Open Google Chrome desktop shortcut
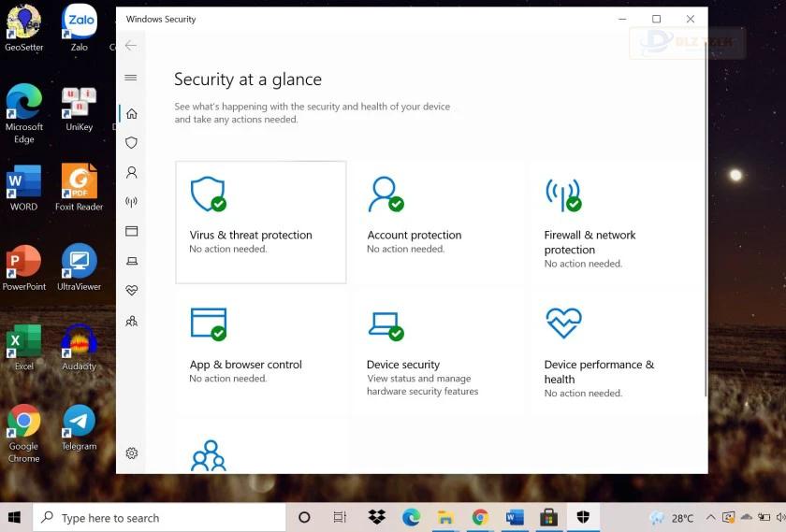 [x=23, y=433]
